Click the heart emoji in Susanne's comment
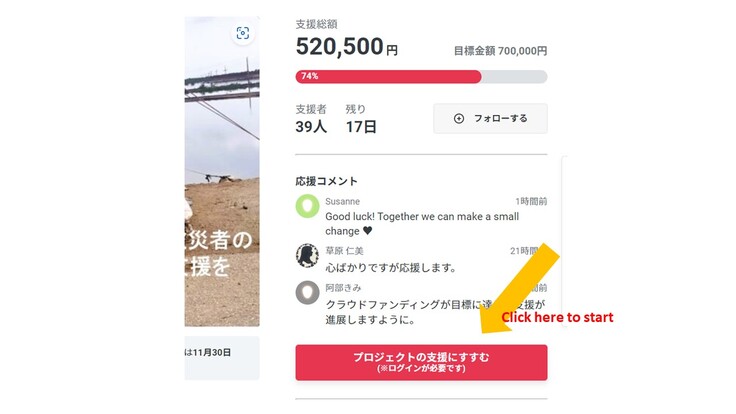Image resolution: width=736 pixels, height=414 pixels. click(x=366, y=231)
